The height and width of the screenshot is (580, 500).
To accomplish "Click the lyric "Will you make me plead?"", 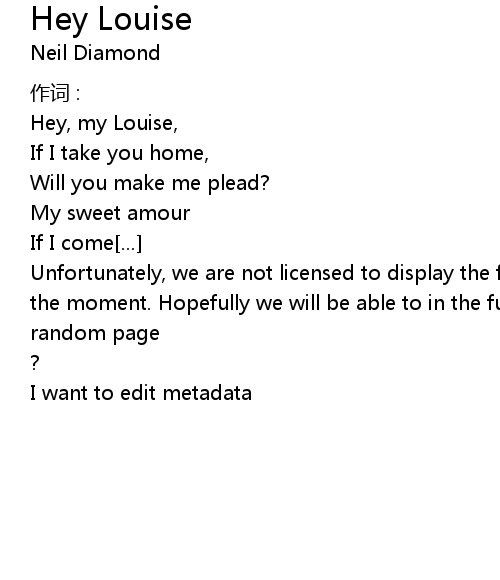I will click(x=150, y=183).
